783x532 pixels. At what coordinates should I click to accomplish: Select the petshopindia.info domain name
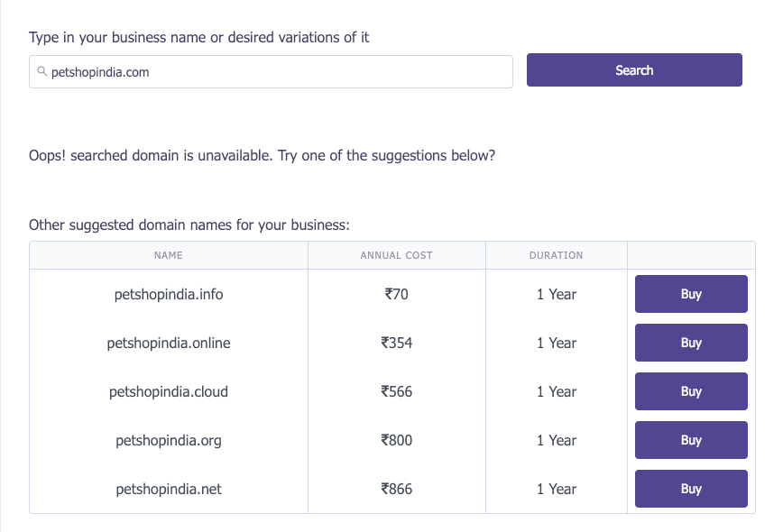pos(169,294)
